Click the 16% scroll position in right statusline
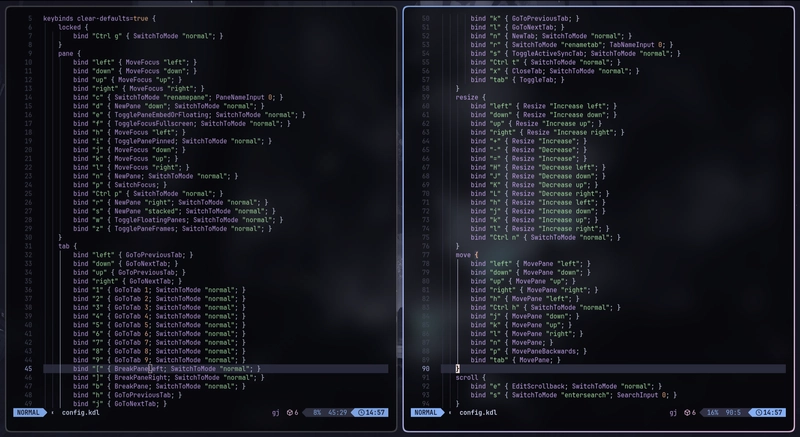Viewport: 800px width, 437px height. [x=713, y=413]
